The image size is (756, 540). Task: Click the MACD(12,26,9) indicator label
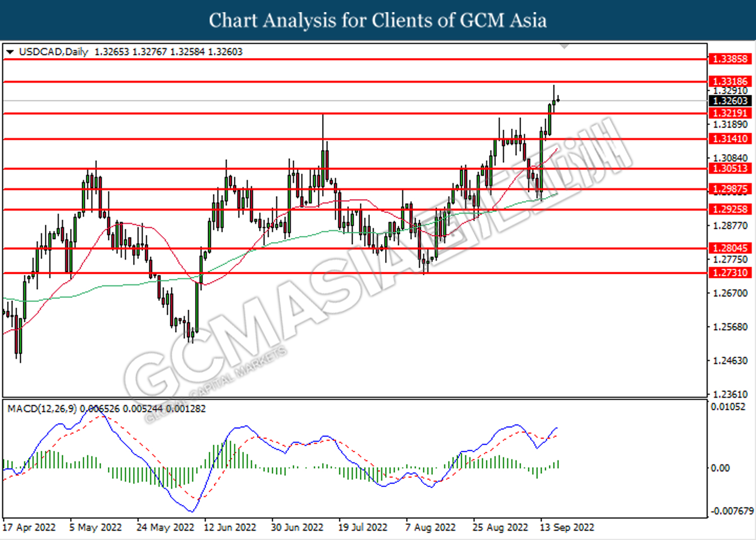point(42,409)
